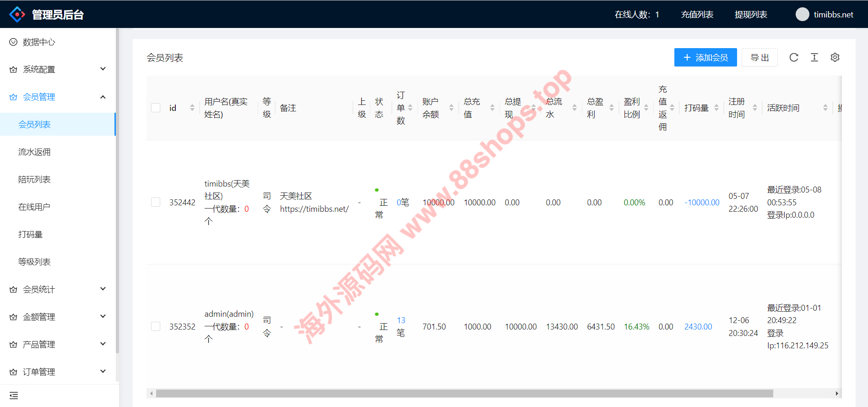Sort by 注册时间 column arrows
868x407 pixels.
[755, 108]
